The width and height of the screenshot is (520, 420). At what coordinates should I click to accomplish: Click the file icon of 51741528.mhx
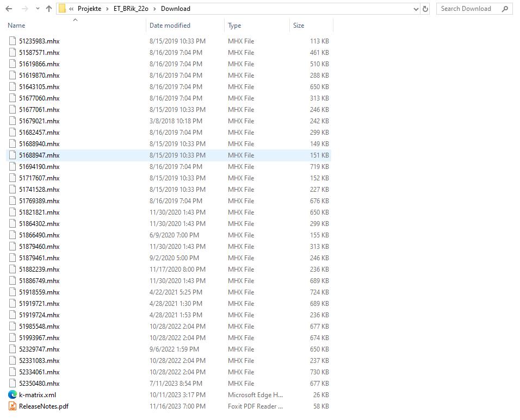[x=13, y=190]
